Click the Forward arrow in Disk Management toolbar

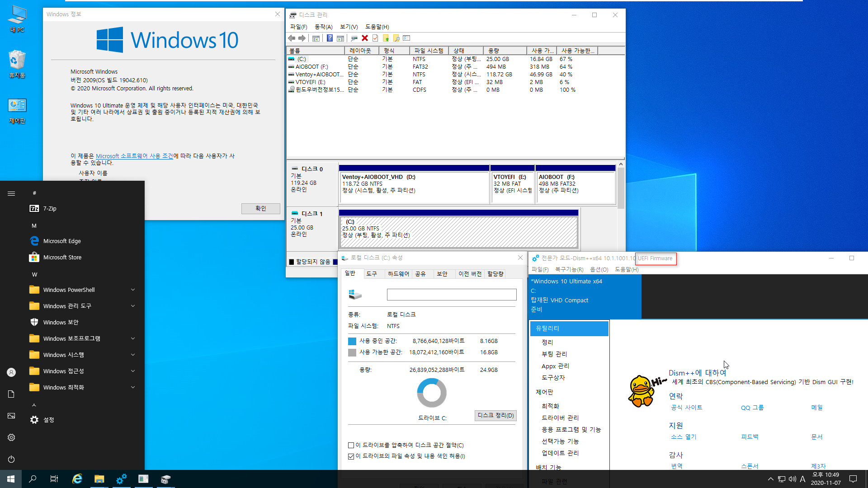pos(302,38)
